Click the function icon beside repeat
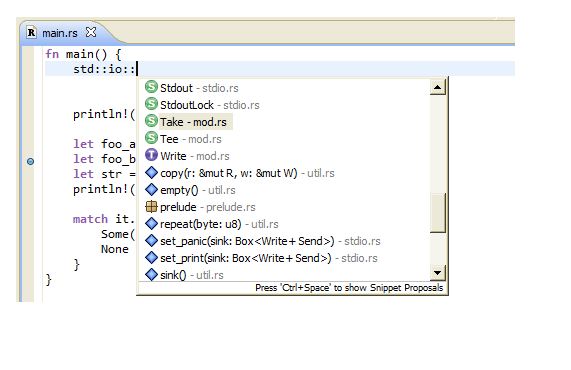Viewport: 571px width, 370px height. pos(151,224)
